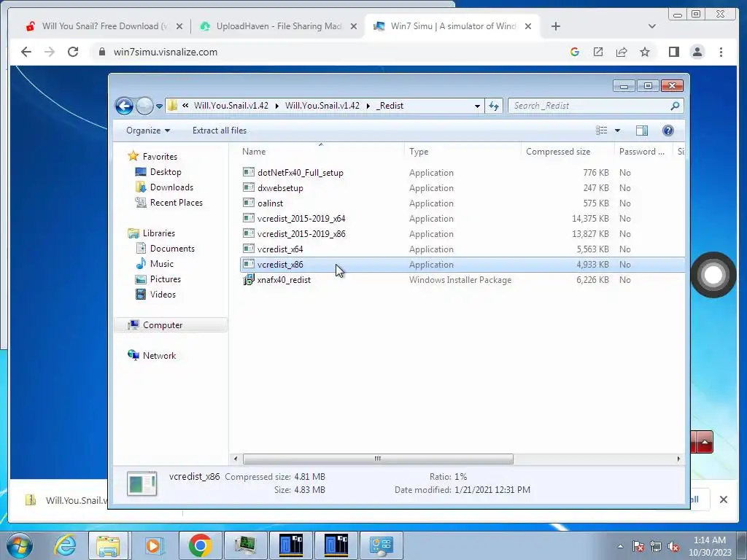Click the horizontal scrollbar right arrow
This screenshot has height=560, width=747.
pyautogui.click(x=679, y=459)
